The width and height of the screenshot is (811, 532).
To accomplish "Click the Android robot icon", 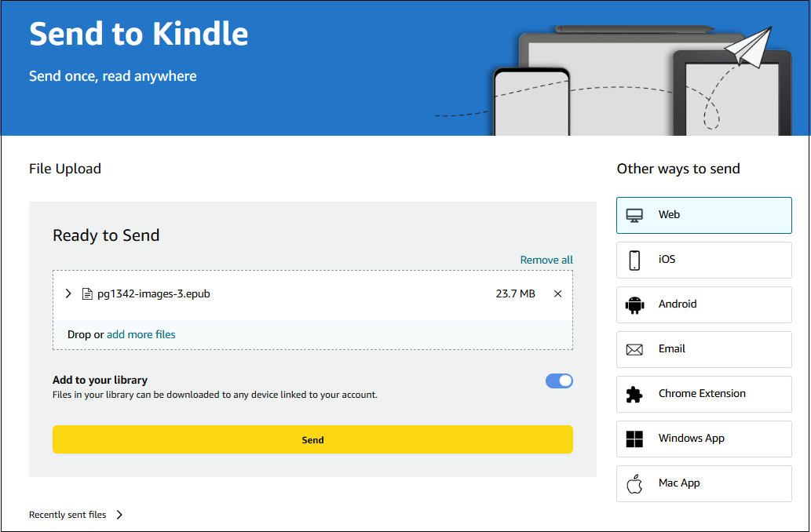I will (634, 305).
